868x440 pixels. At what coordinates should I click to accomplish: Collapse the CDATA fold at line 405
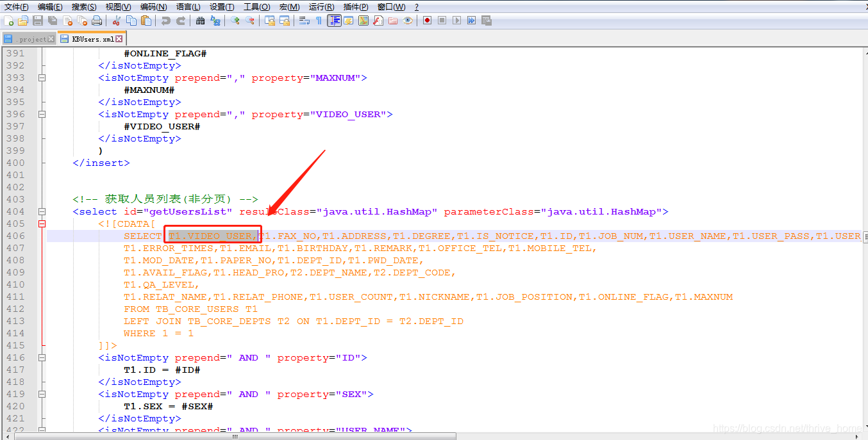tap(42, 224)
